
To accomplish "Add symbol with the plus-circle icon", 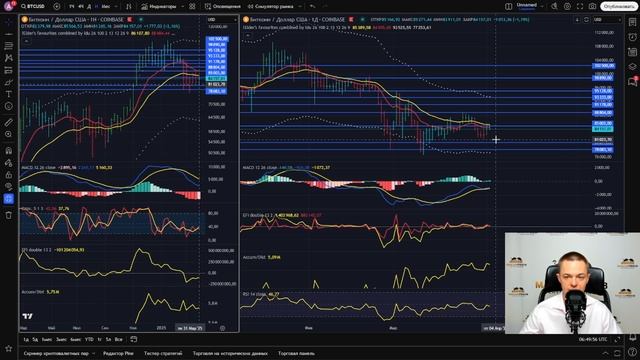I will pyautogui.click(x=57, y=7).
